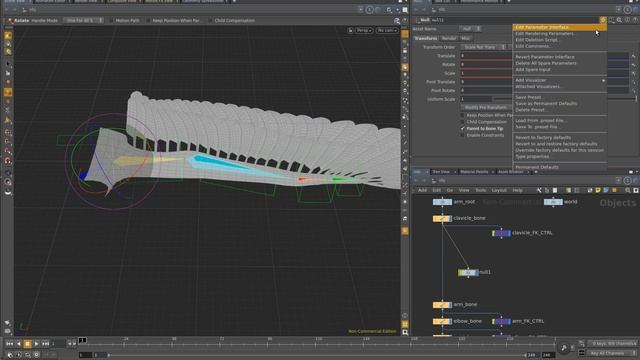Image resolution: width=640 pixels, height=360 pixels.
Task: Click the elbow_bone node
Action: pos(442,322)
